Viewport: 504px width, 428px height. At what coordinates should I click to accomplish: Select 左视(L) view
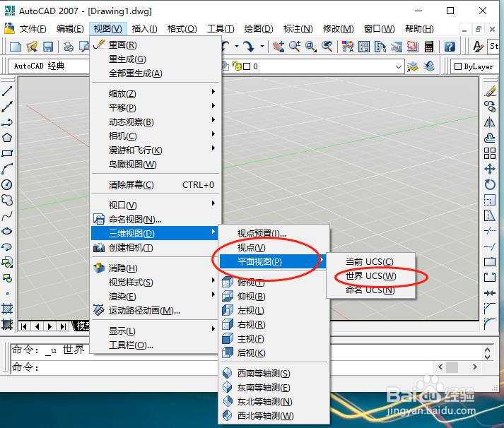[274, 310]
